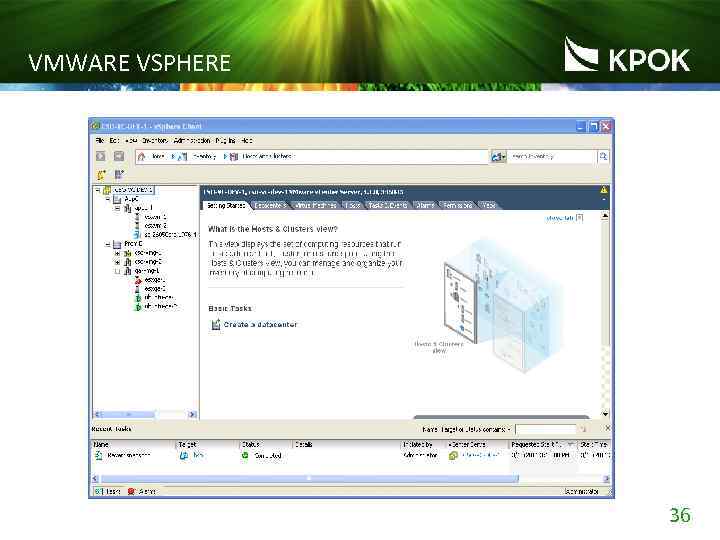The height and width of the screenshot is (540, 720).
Task: Switch to the Maps tab
Action: coord(489,206)
